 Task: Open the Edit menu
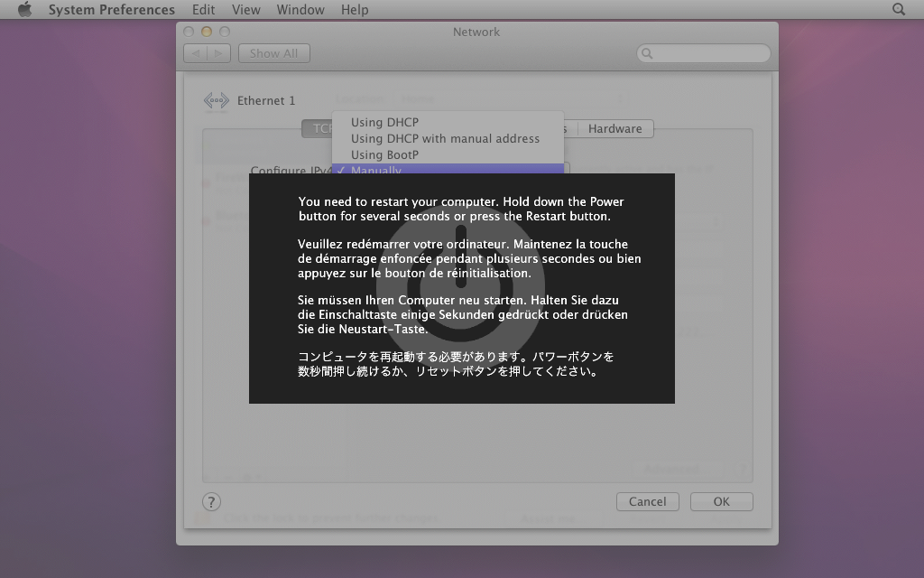[x=203, y=9]
